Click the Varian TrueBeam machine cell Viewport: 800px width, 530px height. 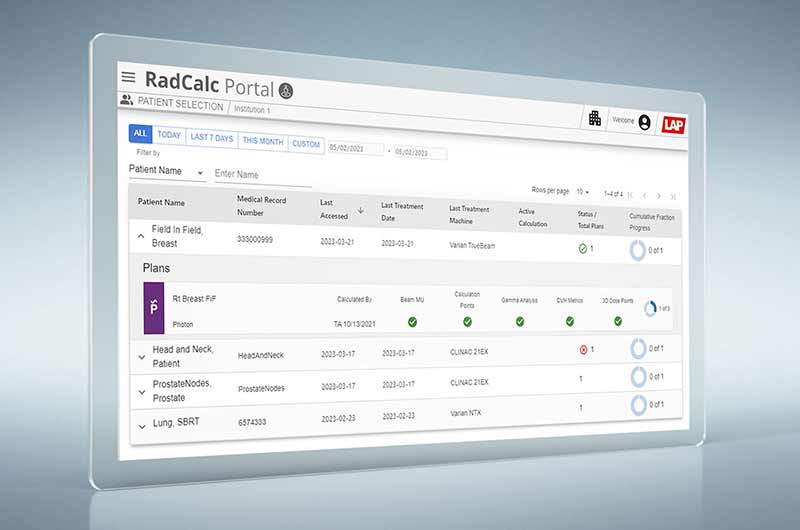click(472, 245)
